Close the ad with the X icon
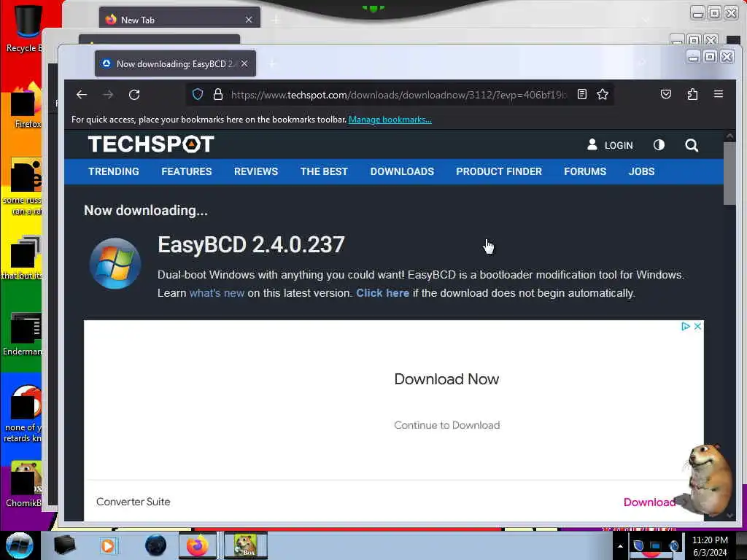 point(697,326)
